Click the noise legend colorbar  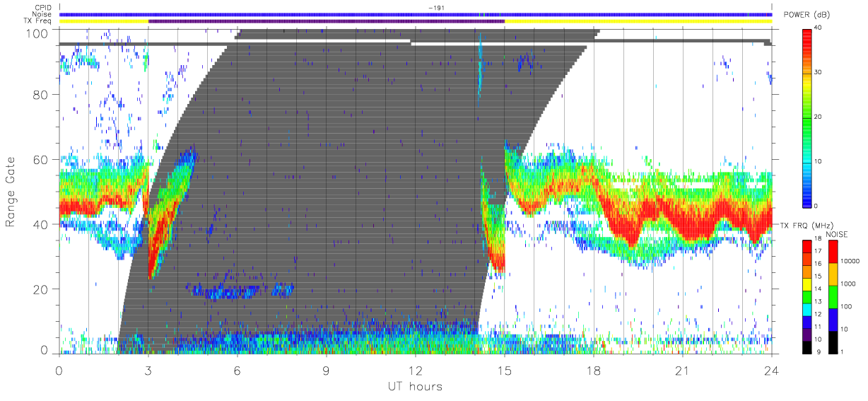[x=833, y=297]
